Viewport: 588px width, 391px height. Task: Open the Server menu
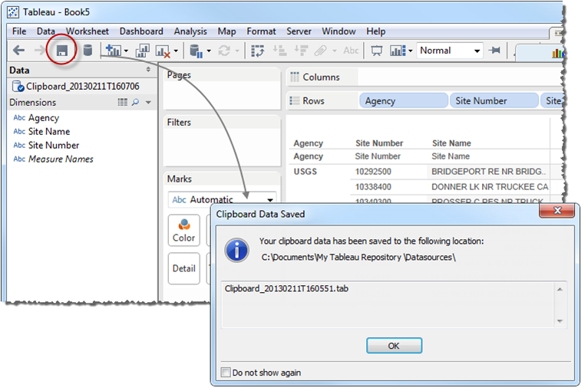[299, 31]
